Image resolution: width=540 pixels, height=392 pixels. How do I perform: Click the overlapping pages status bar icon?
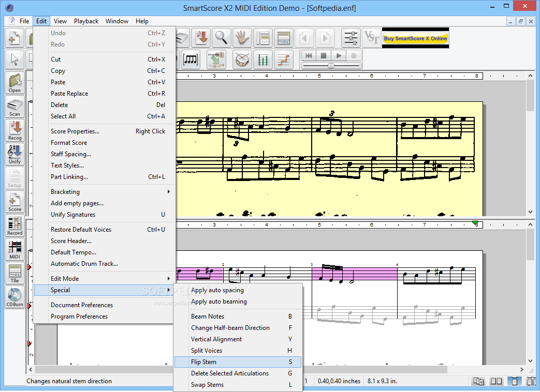(x=479, y=381)
